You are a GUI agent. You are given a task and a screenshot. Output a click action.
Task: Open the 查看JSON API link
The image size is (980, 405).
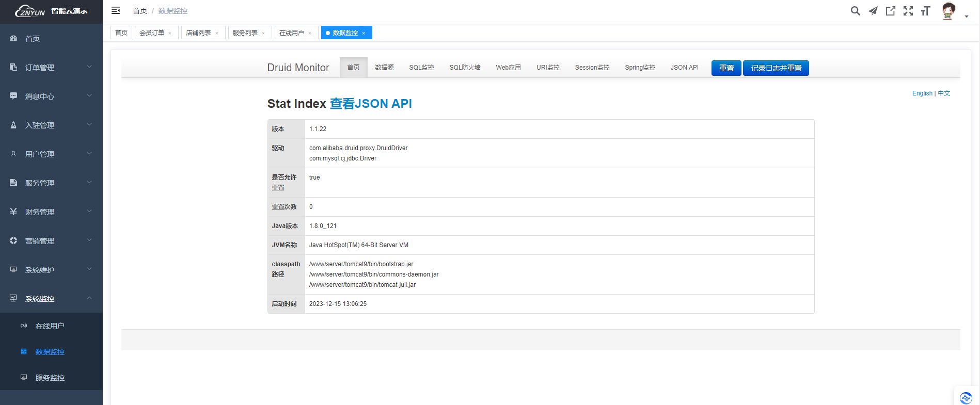[x=370, y=104]
